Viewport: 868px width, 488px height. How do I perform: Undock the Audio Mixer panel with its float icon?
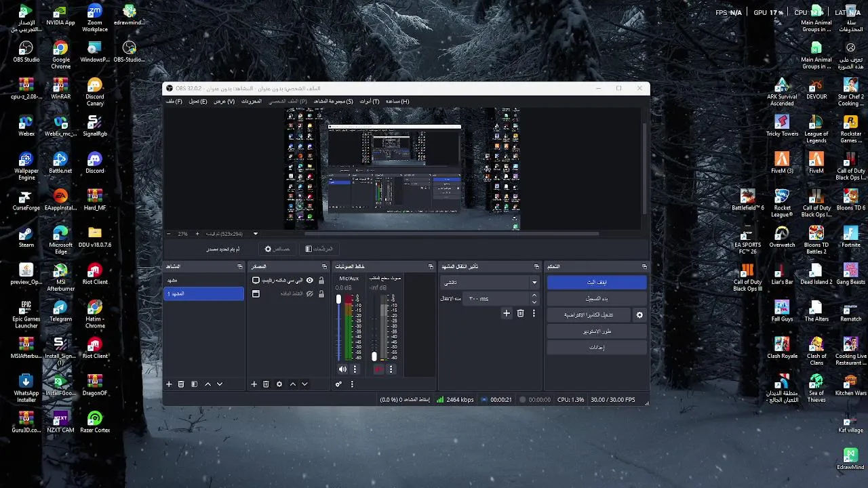coord(431,266)
